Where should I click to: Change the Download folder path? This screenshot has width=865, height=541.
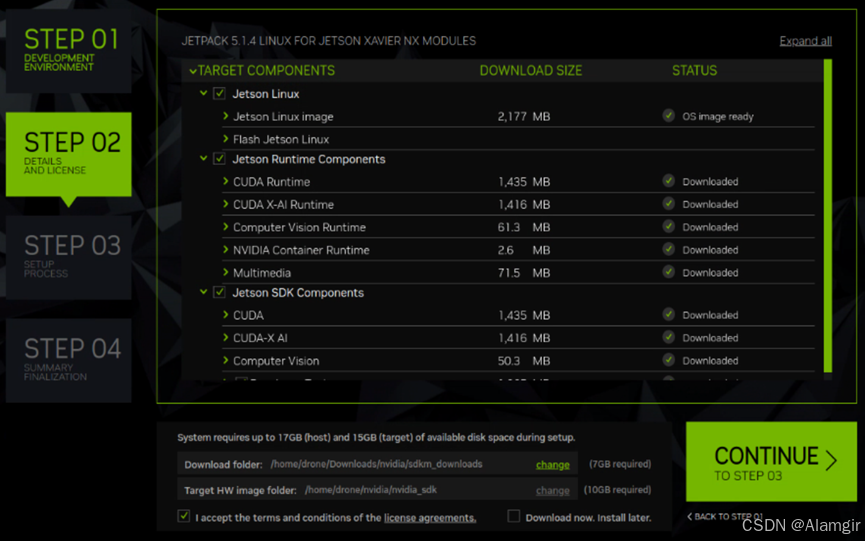coord(552,464)
